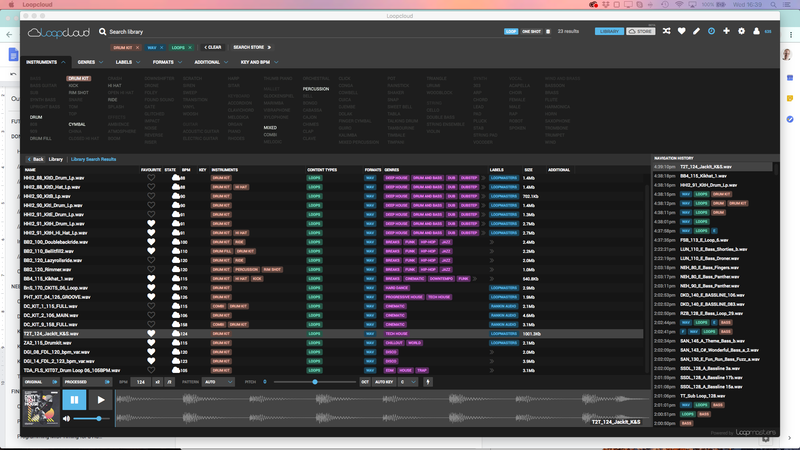
Task: Switch to the LIBRARY tab
Action: [609, 31]
